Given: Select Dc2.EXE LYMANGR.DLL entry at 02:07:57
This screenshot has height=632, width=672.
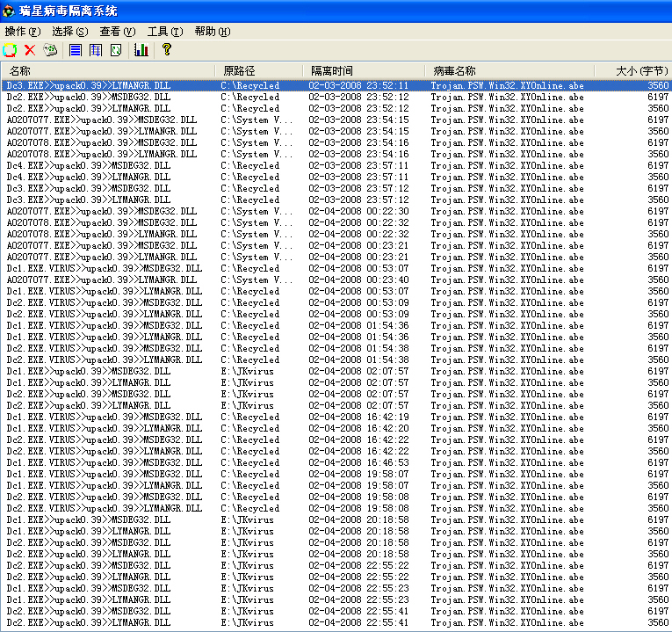Looking at the screenshot, I should coord(89,405).
